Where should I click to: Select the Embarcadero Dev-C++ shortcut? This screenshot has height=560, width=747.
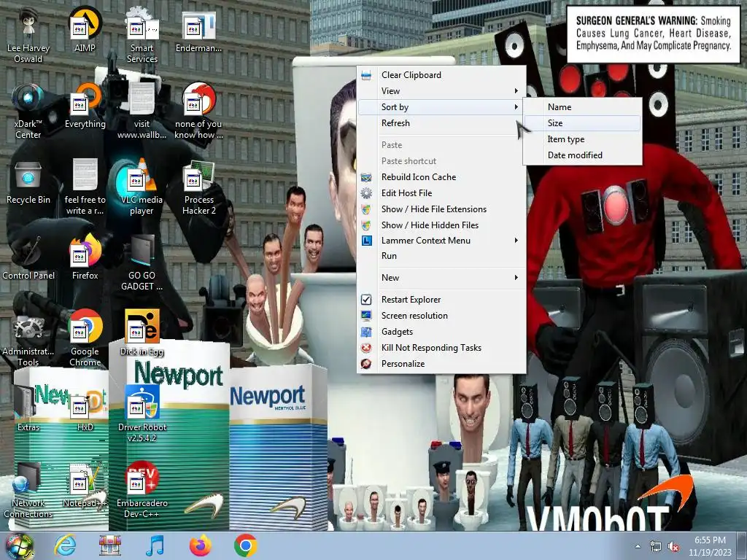(x=142, y=491)
